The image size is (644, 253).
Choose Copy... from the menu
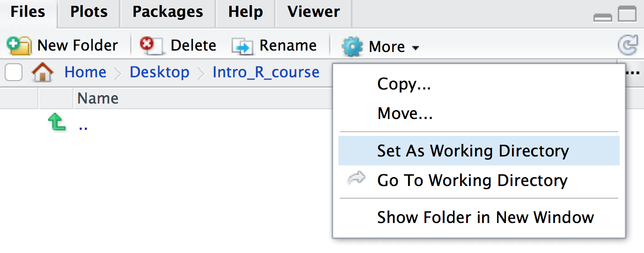tap(404, 84)
